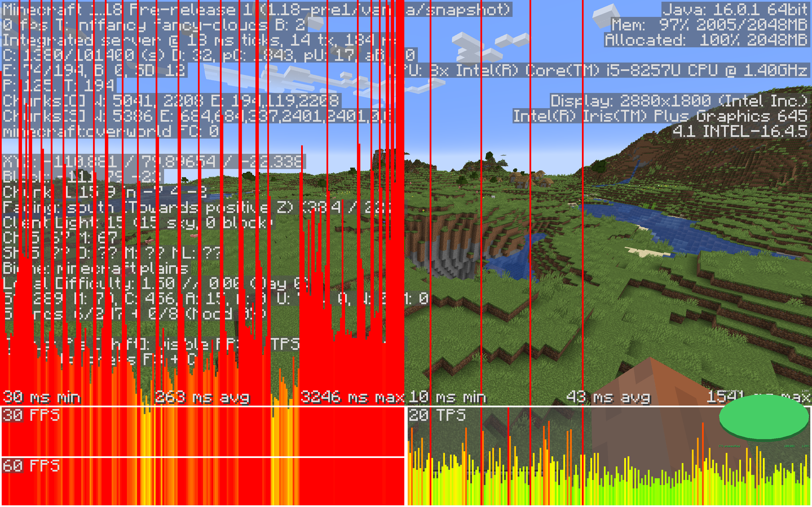
Task: Click the "Allocated: 100% 2048MB" line
Action: tap(706, 40)
